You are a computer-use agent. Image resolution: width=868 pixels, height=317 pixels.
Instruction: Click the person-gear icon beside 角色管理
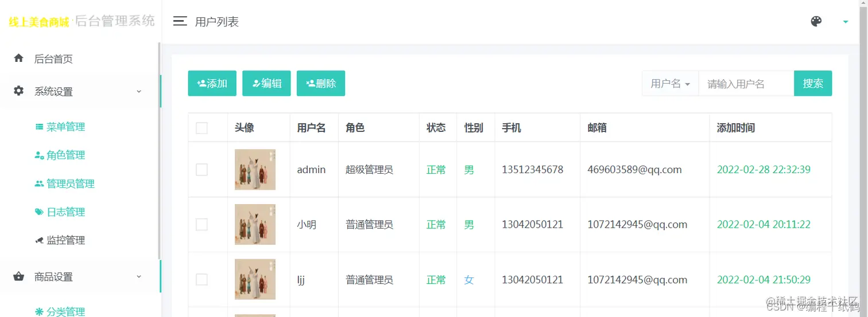coord(39,155)
